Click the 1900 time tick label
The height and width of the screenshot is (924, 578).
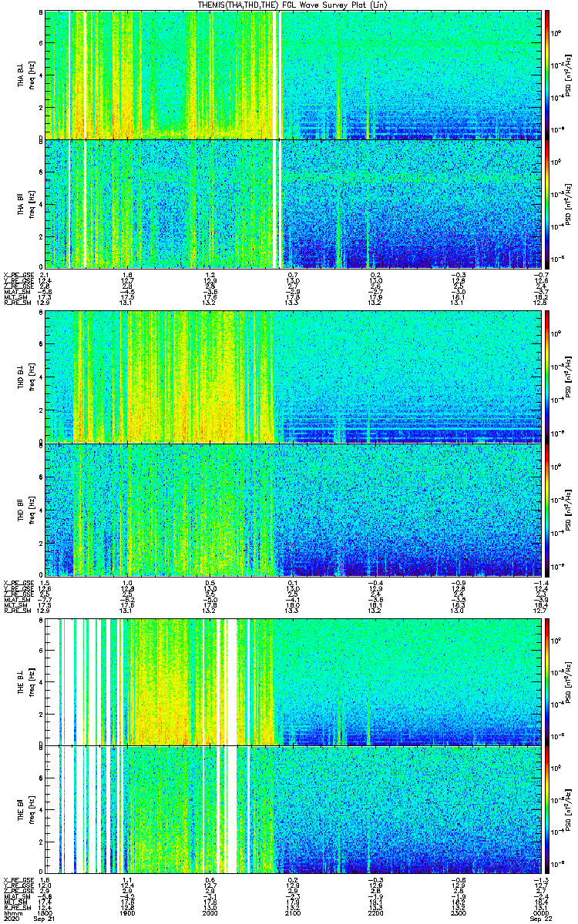point(127,914)
